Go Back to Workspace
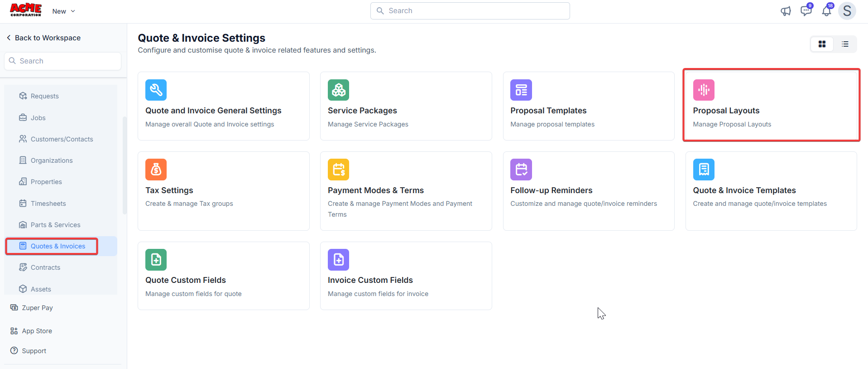868x369 pixels. tap(43, 38)
